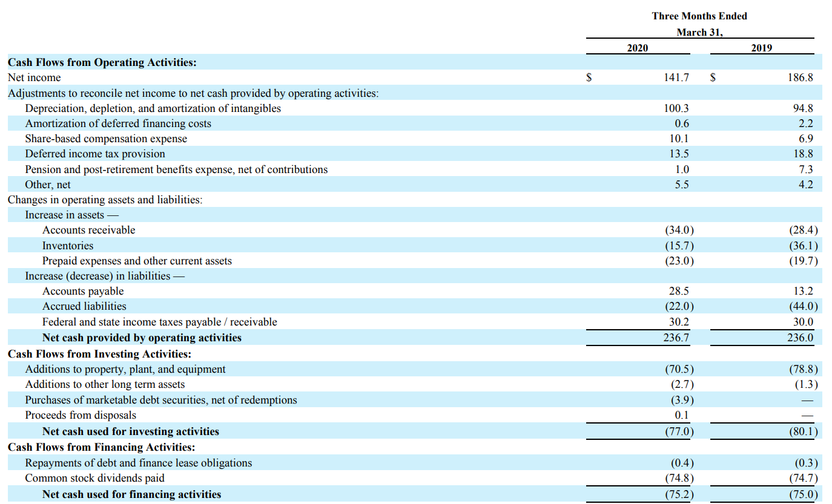Screen dimensions: 832x504
Task: Select the 2020 depreciation value 100.3
Action: (x=676, y=108)
